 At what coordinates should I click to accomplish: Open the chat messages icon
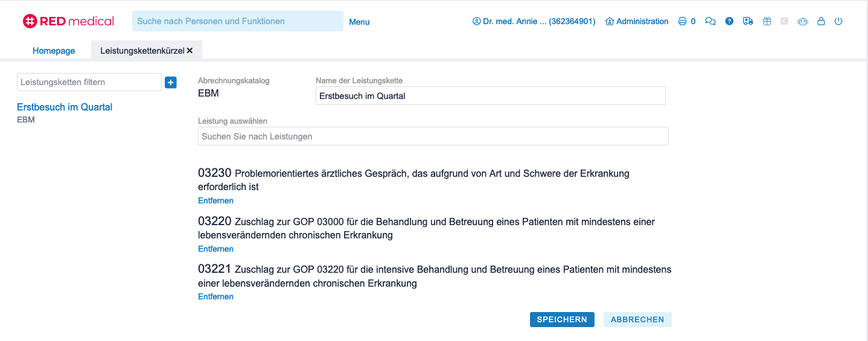coord(710,22)
